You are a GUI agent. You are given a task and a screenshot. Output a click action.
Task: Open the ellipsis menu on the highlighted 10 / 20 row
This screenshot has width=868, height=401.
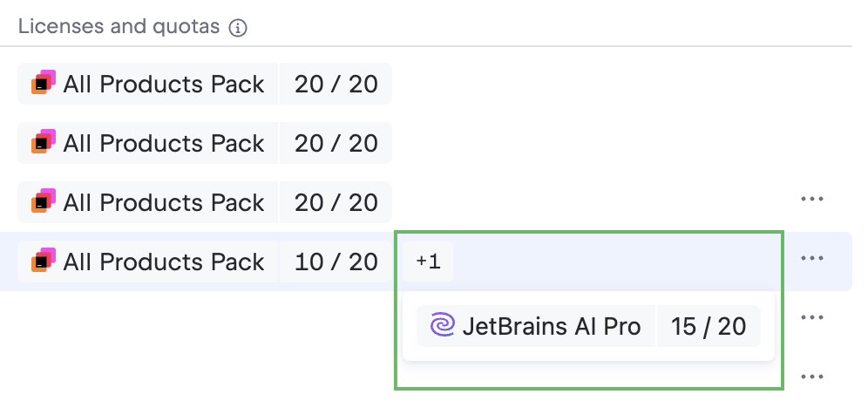click(x=811, y=259)
